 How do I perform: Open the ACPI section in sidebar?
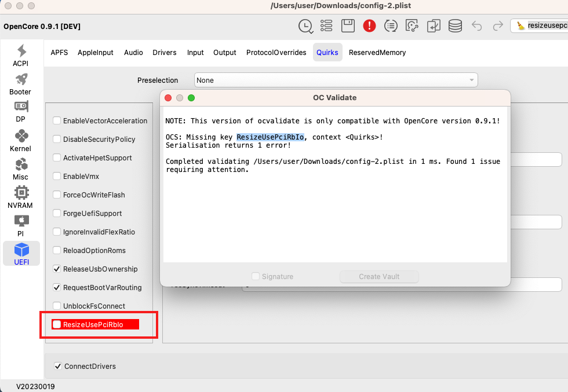[x=21, y=56]
